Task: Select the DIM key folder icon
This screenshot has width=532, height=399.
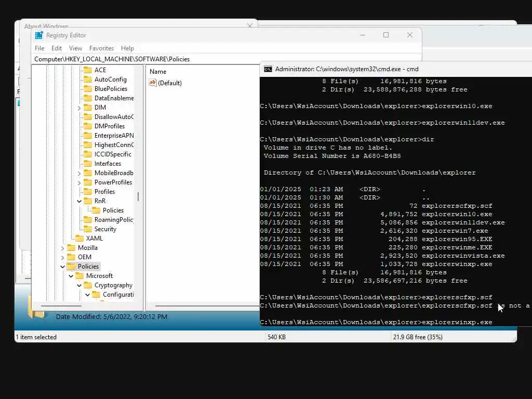Action: pyautogui.click(x=88, y=107)
